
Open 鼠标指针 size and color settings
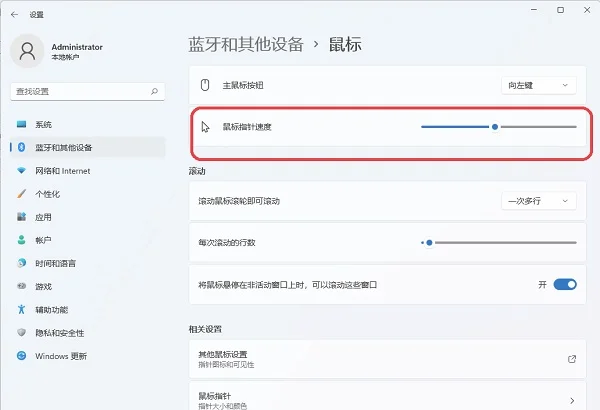click(x=387, y=396)
